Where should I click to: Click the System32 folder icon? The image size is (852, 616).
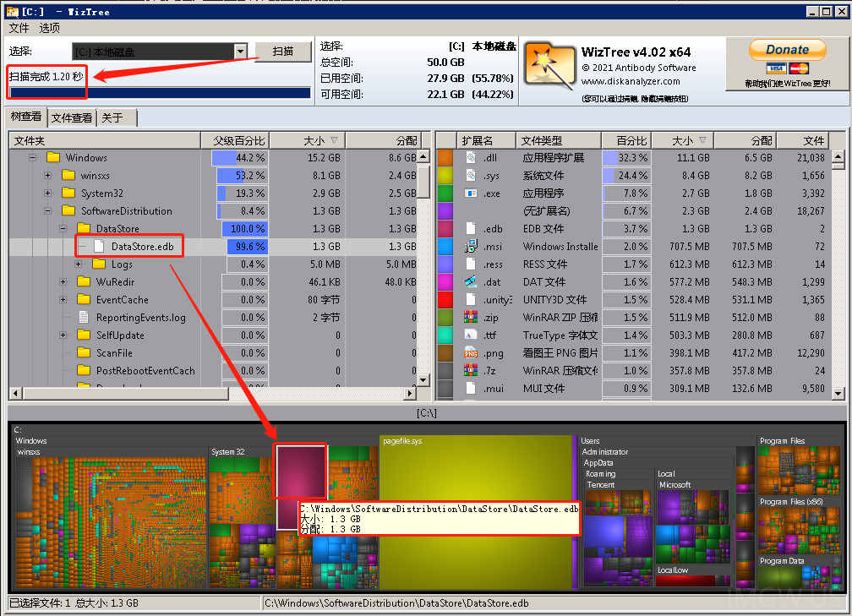[x=68, y=194]
